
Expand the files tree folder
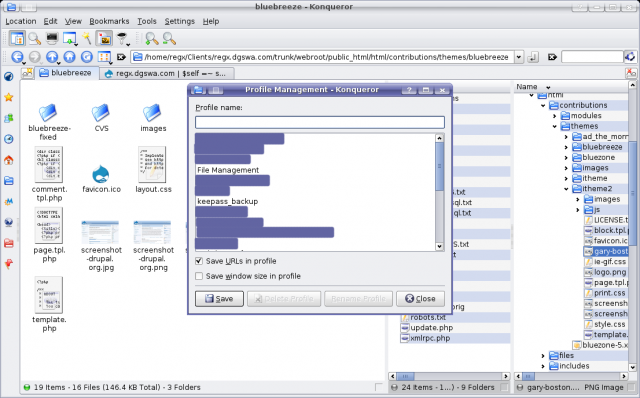tap(543, 356)
